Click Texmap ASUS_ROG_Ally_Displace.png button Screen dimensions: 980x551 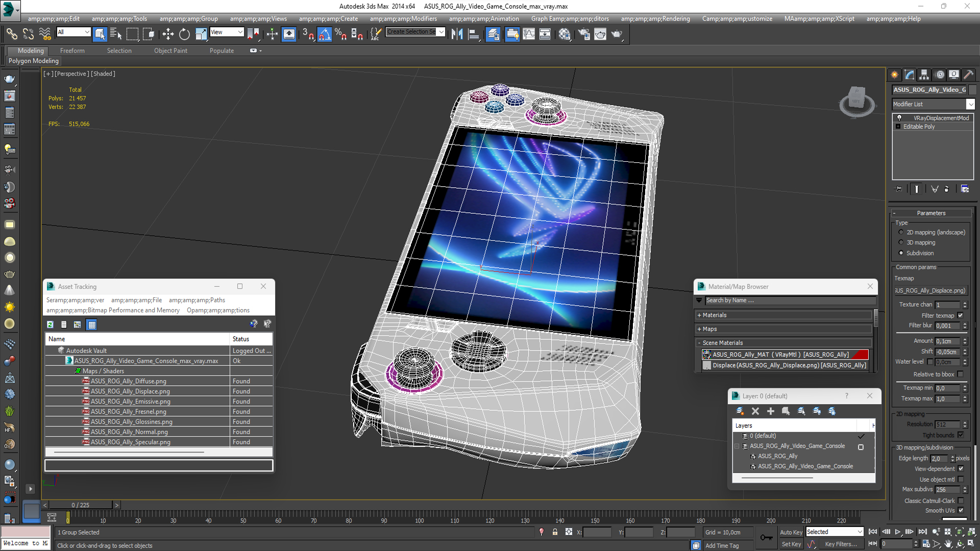point(931,290)
